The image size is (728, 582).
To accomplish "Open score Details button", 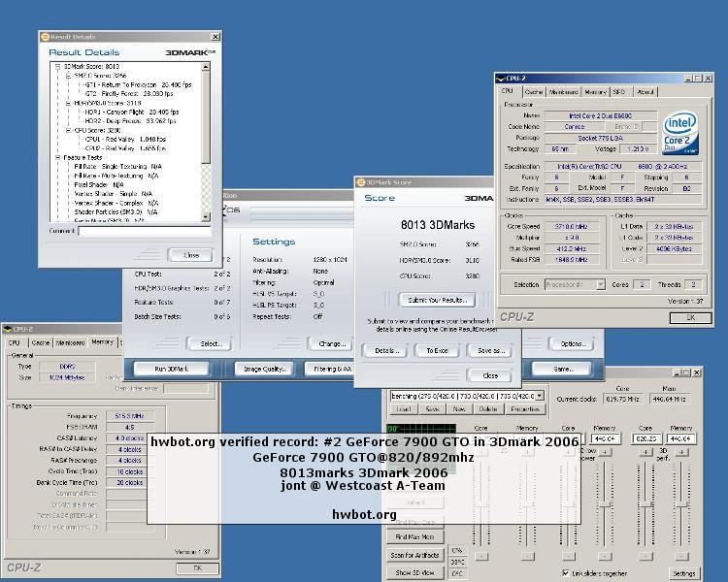I will tap(384, 350).
